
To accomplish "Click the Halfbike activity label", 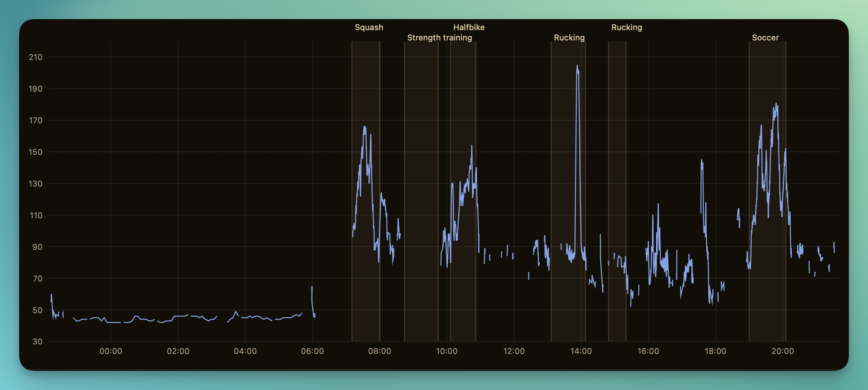I will (469, 27).
